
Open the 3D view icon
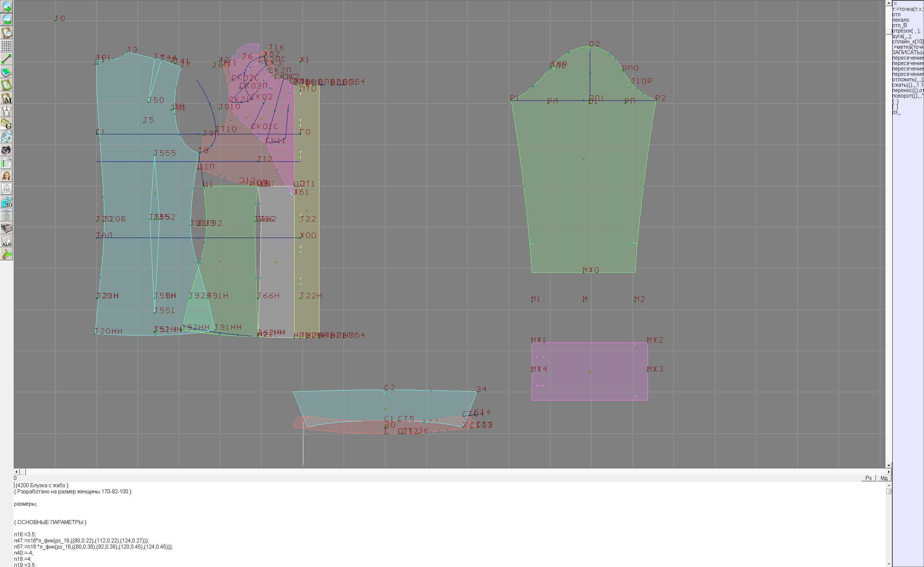point(6,202)
